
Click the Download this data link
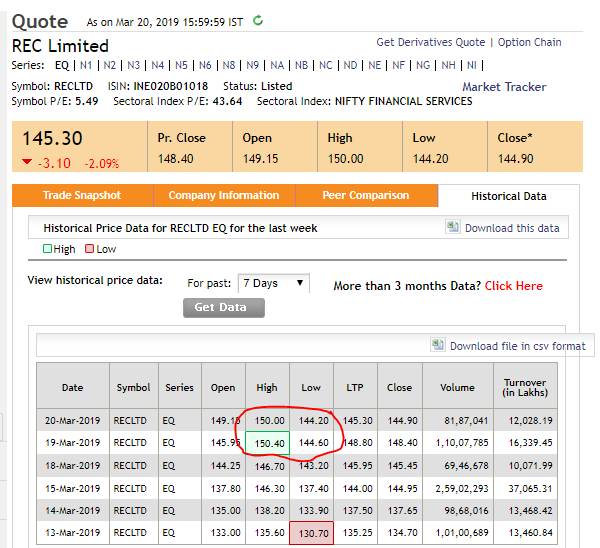tap(512, 228)
